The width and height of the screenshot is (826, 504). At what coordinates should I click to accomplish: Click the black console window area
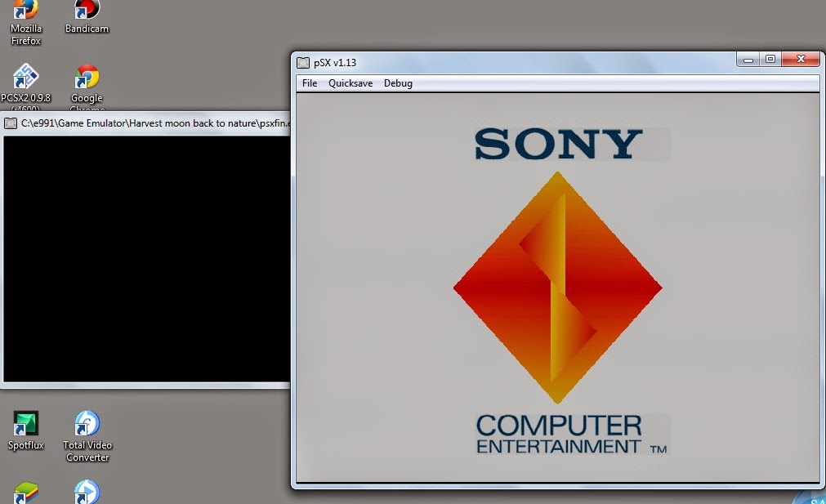146,259
